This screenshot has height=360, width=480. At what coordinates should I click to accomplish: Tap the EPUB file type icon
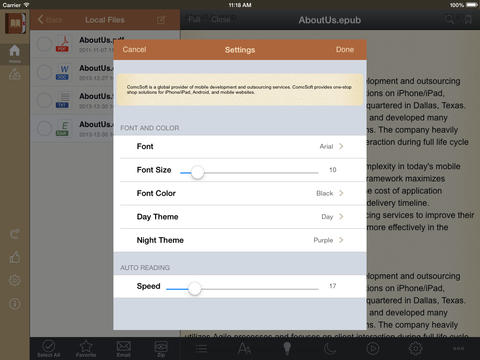point(62,128)
